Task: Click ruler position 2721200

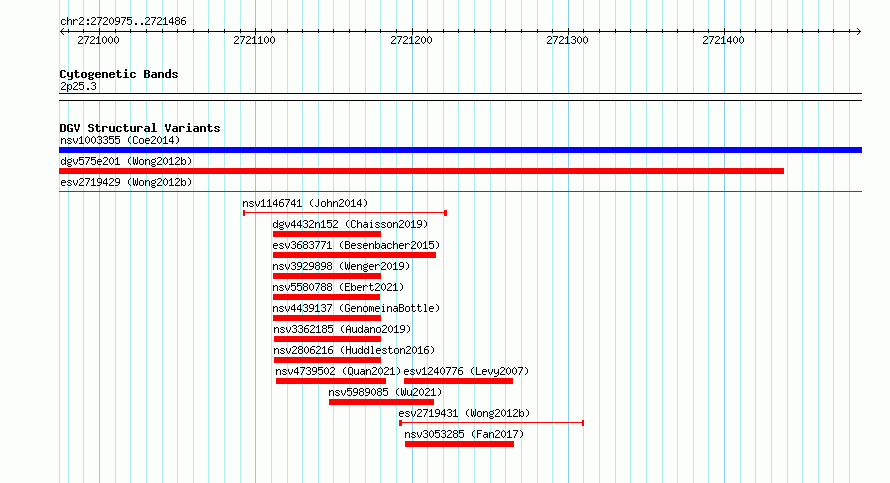Action: (x=411, y=40)
